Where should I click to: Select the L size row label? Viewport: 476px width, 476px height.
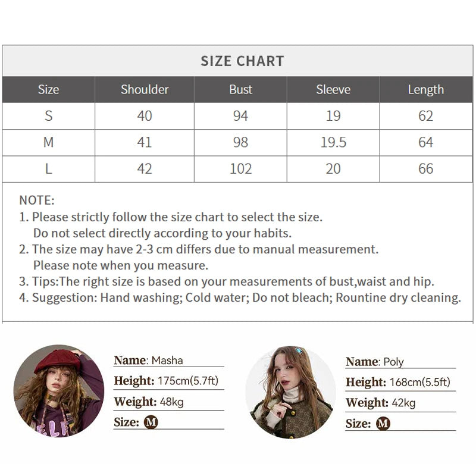49,169
